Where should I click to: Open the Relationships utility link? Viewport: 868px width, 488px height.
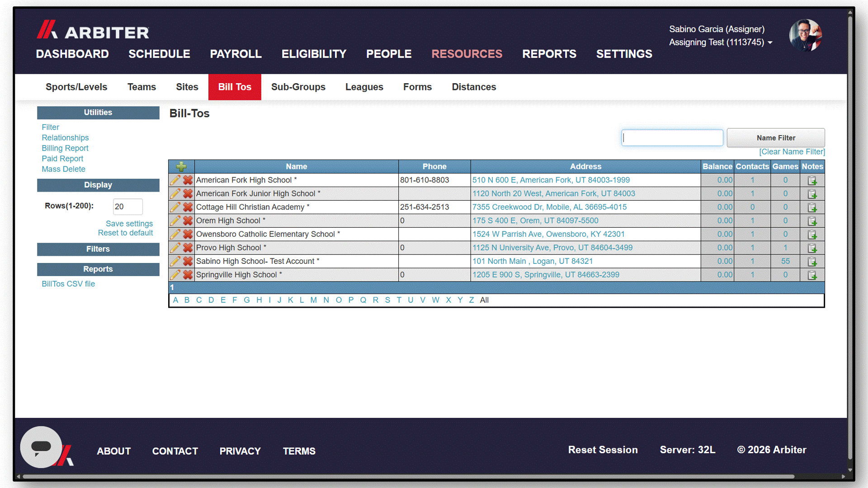click(x=65, y=138)
